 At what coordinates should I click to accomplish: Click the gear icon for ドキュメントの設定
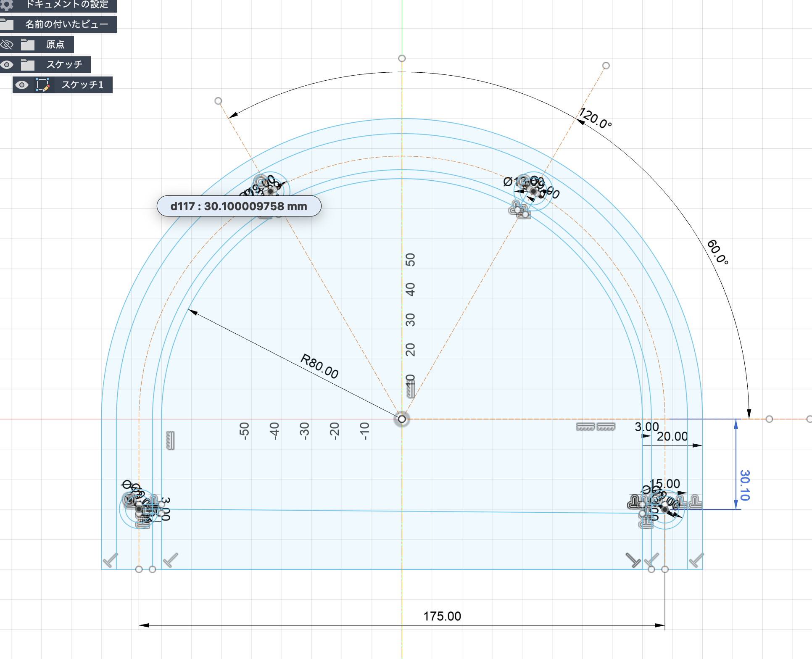[x=7, y=4]
